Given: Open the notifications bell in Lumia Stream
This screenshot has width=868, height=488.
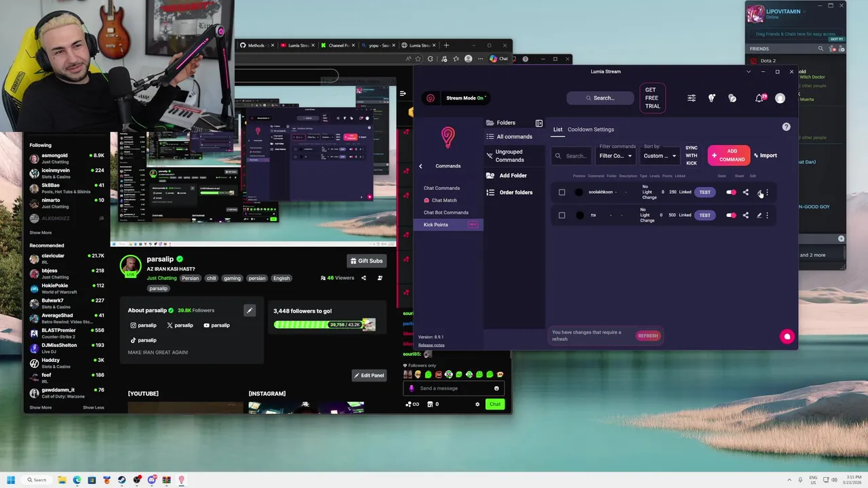Looking at the screenshot, I should coord(759,98).
